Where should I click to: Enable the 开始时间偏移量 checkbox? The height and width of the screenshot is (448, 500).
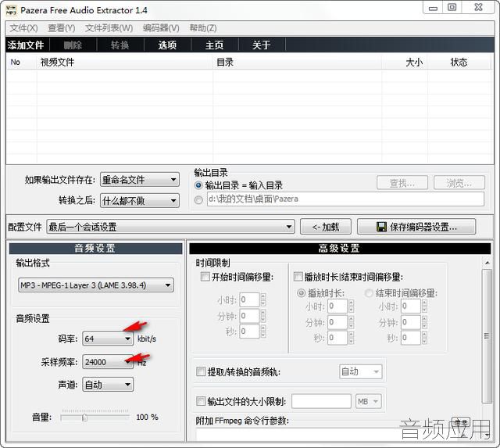click(x=205, y=276)
